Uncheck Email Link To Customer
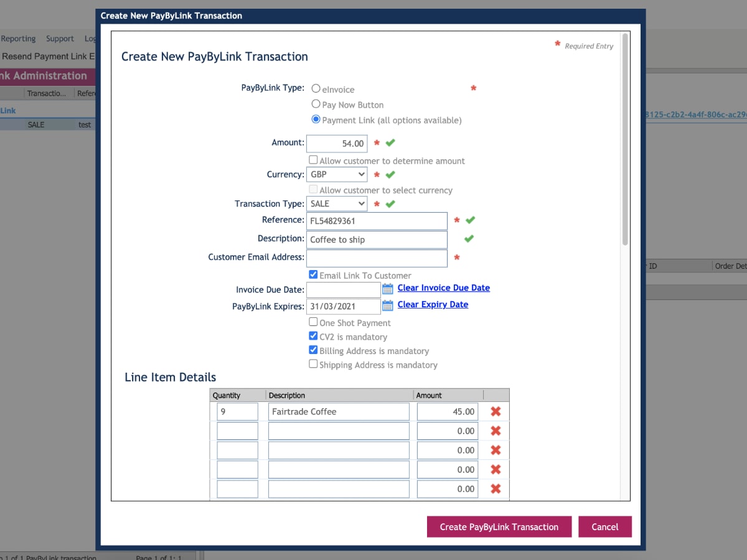The width and height of the screenshot is (747, 560). 313,274
